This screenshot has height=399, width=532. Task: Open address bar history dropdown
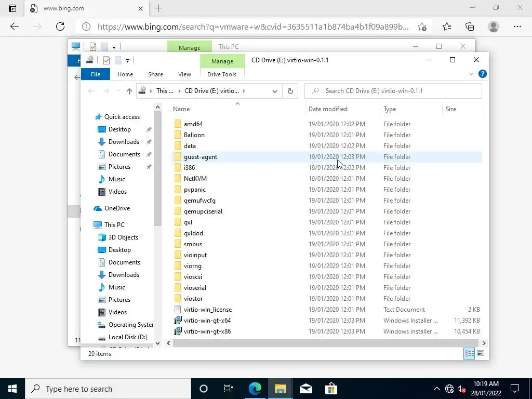click(x=274, y=91)
